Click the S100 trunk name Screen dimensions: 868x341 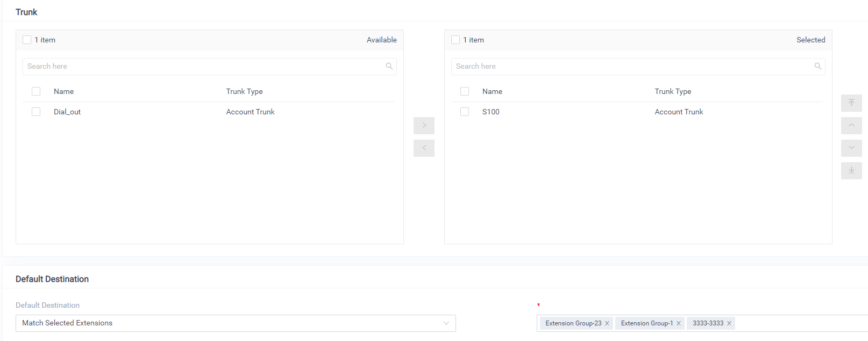pyautogui.click(x=491, y=112)
